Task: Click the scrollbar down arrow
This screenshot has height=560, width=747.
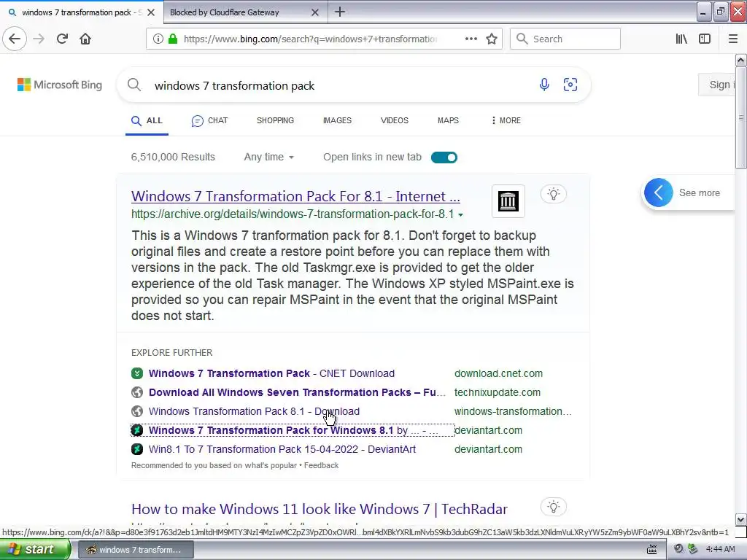Action: pos(740,519)
